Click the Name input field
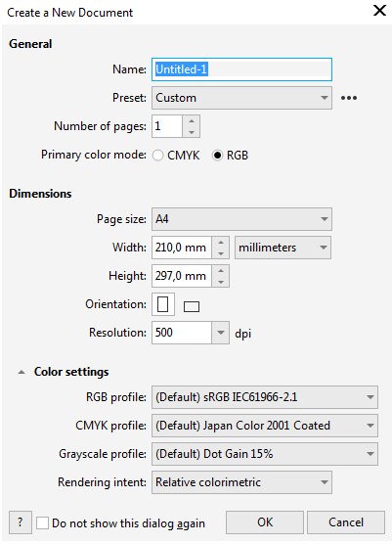 pos(241,69)
